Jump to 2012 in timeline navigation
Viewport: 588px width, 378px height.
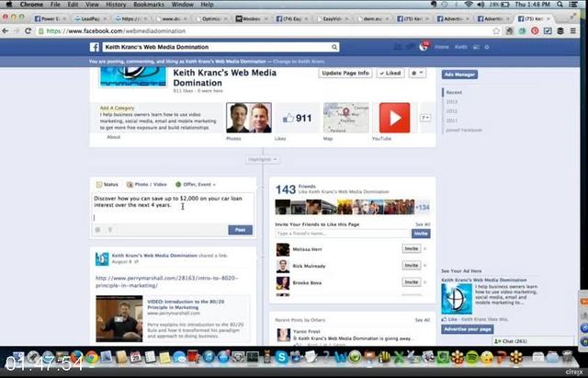(x=452, y=111)
